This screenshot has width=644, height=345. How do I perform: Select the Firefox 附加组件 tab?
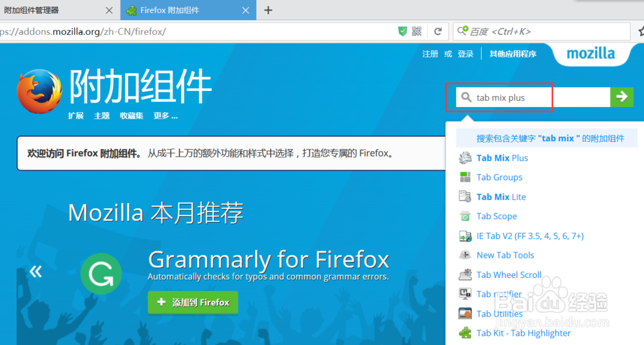[x=188, y=10]
